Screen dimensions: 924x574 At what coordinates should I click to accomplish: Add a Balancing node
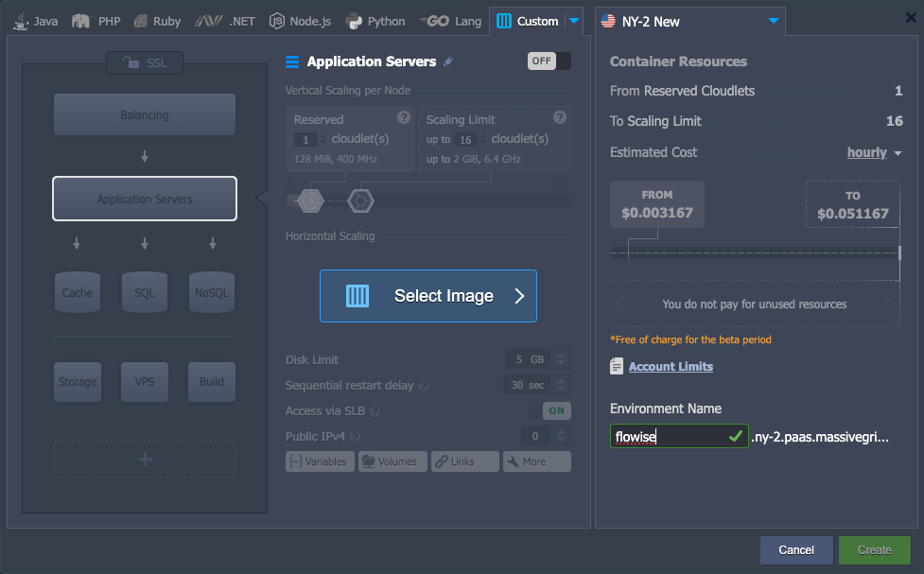tap(145, 115)
